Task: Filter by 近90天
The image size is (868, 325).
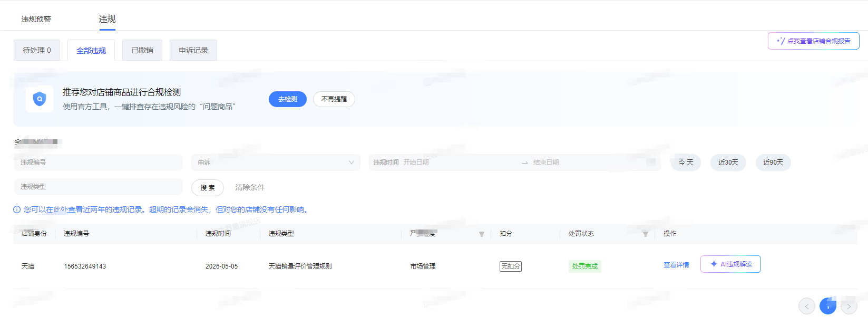Action: click(773, 162)
